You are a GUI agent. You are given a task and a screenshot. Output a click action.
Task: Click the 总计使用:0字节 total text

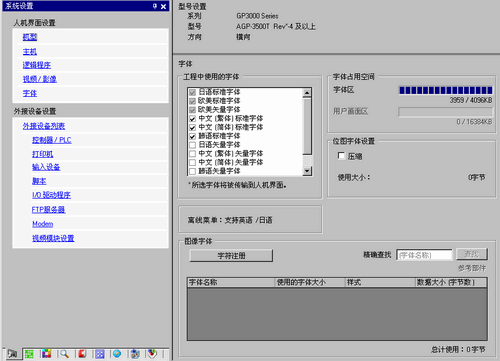click(458, 349)
